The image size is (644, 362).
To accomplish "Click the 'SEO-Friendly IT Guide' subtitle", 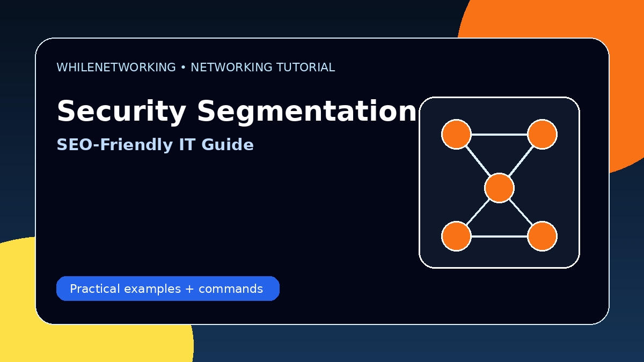I will pyautogui.click(x=155, y=145).
